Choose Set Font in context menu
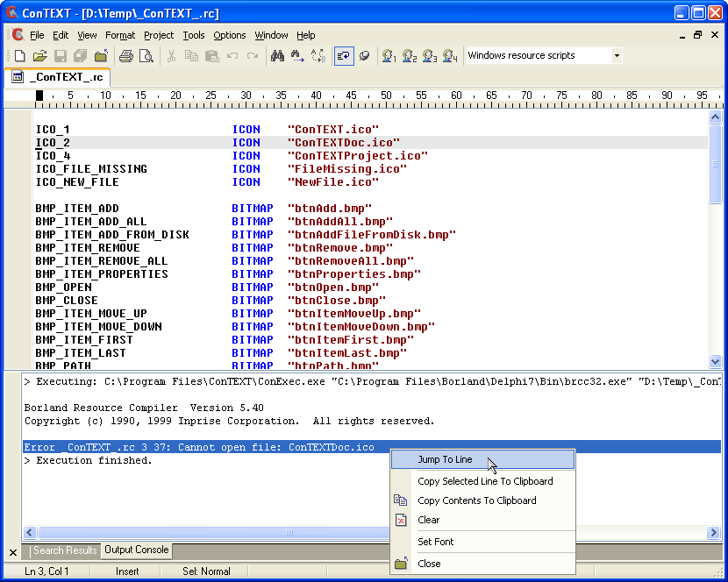This screenshot has width=728, height=582. 483,542
